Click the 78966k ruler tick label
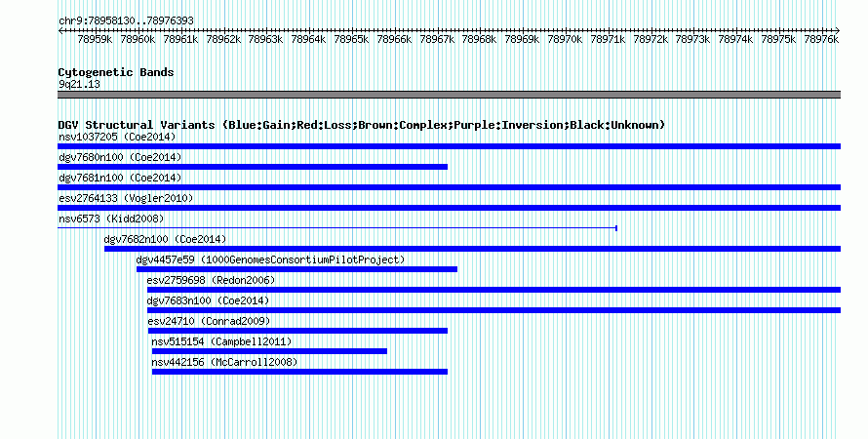This screenshot has height=439, width=868. pos(394,39)
